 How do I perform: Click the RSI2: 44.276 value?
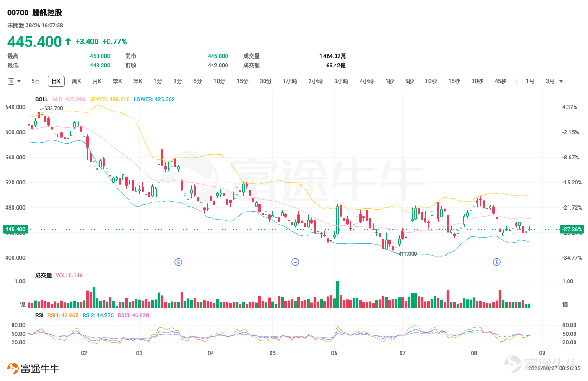click(x=98, y=315)
